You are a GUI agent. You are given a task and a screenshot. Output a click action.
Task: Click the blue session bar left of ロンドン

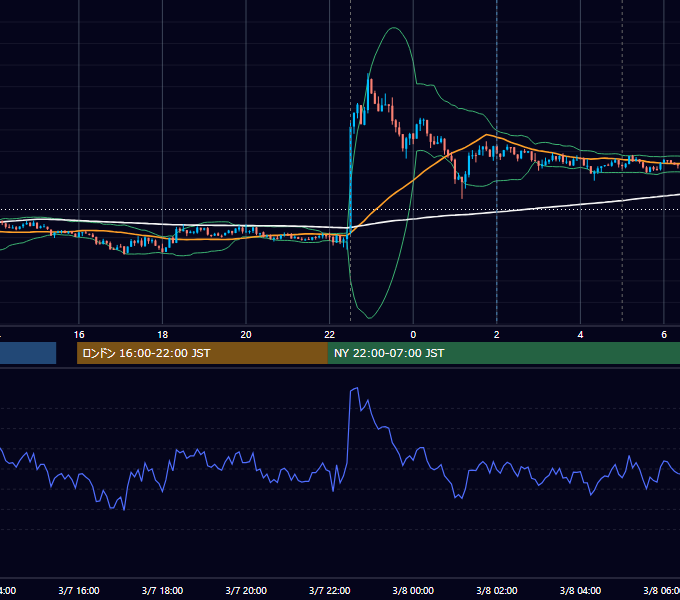28,353
